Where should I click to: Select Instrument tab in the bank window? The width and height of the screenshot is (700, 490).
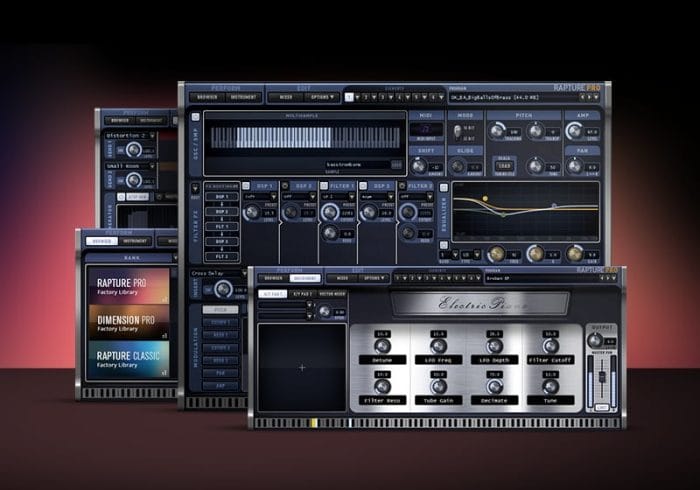[x=135, y=241]
